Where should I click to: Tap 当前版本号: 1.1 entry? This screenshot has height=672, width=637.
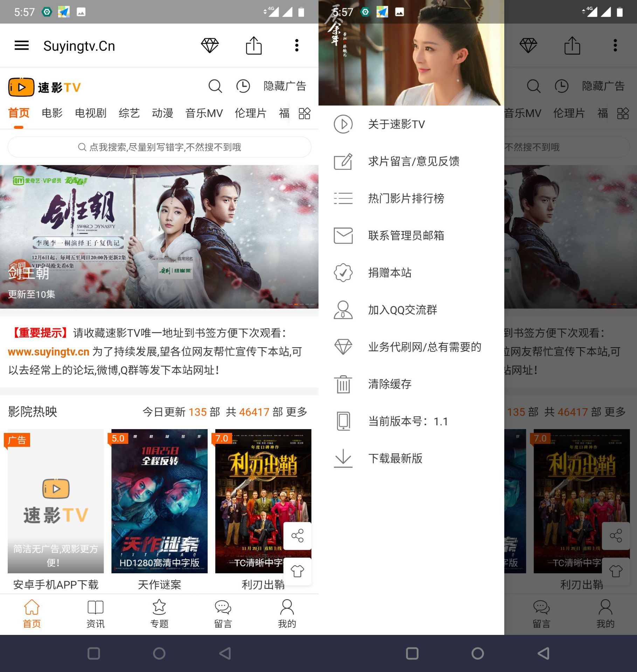coord(411,421)
